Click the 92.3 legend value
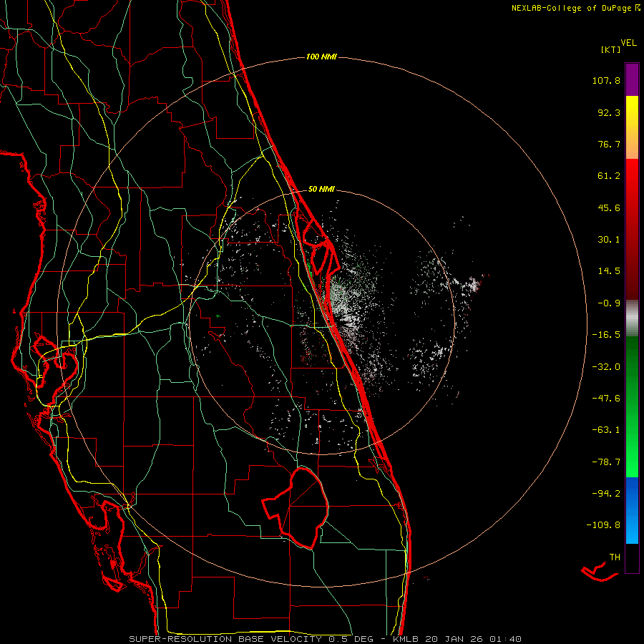This screenshot has height=644, width=644. (x=609, y=112)
